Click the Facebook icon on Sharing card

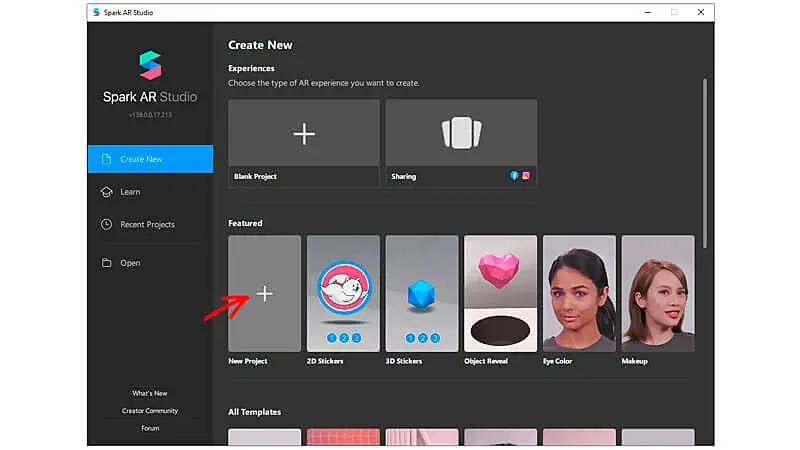pyautogui.click(x=515, y=176)
